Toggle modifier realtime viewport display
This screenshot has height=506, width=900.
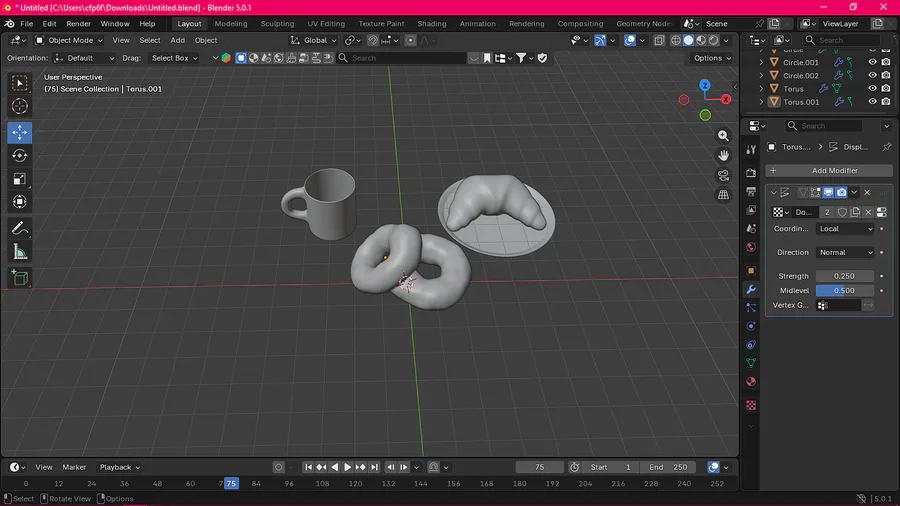[828, 192]
